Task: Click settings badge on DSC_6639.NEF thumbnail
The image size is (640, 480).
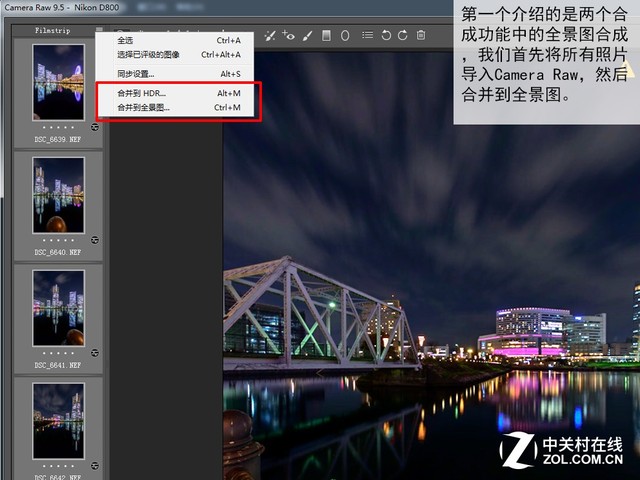Action: (95, 127)
